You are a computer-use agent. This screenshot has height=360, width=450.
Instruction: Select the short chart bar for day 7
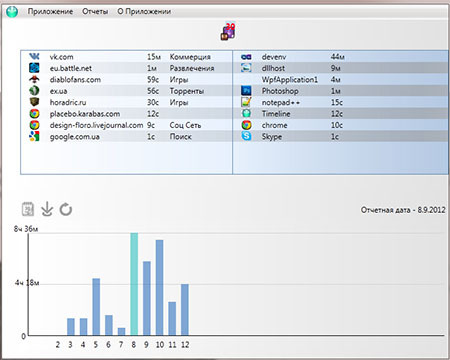click(x=121, y=331)
